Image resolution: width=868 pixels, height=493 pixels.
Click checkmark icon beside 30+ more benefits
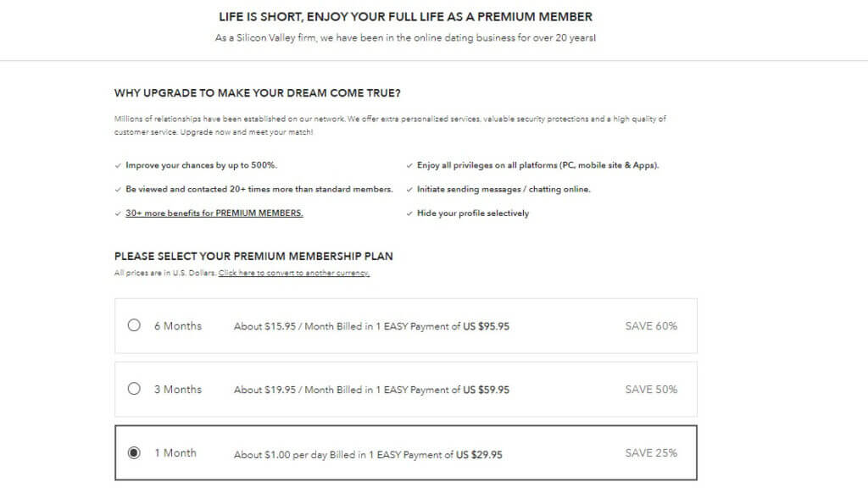click(x=118, y=213)
